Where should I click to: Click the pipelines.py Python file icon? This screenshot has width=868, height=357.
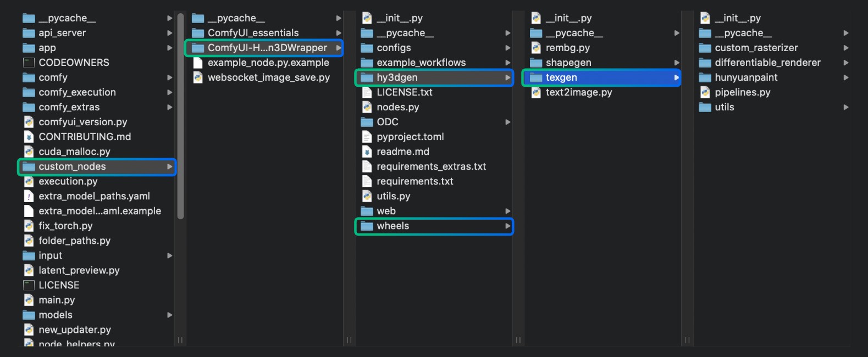705,92
